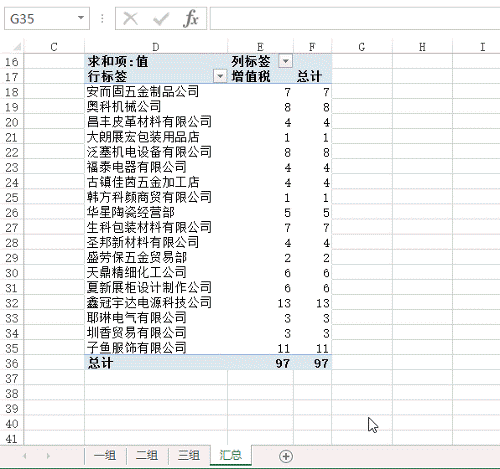Screen dimensions: 500x469
Task: Click the formula bar resize dots handle
Action: [x=102, y=18]
